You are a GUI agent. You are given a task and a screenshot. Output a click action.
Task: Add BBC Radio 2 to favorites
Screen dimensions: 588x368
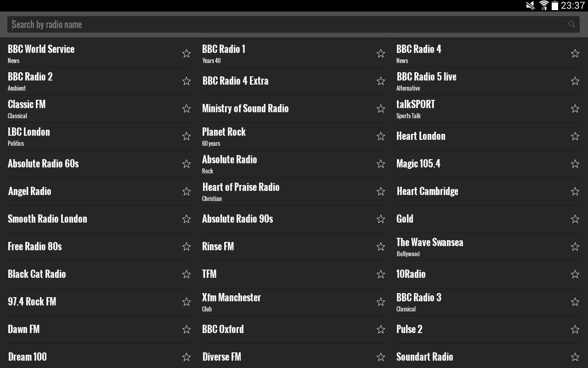point(187,81)
